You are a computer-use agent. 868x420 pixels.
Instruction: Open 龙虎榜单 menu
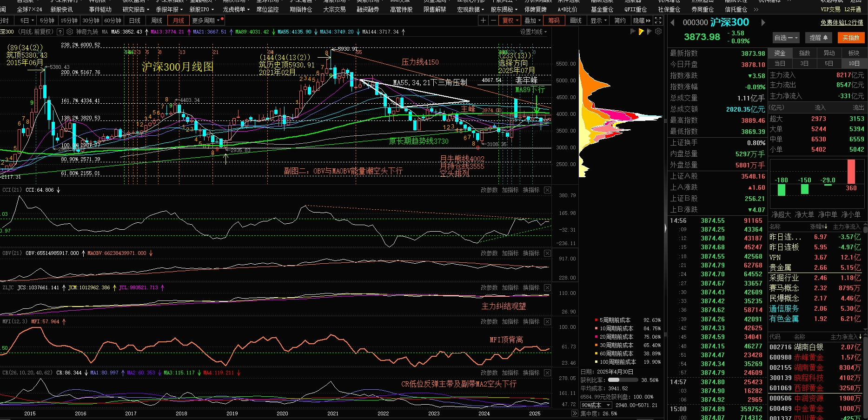click(236, 9)
